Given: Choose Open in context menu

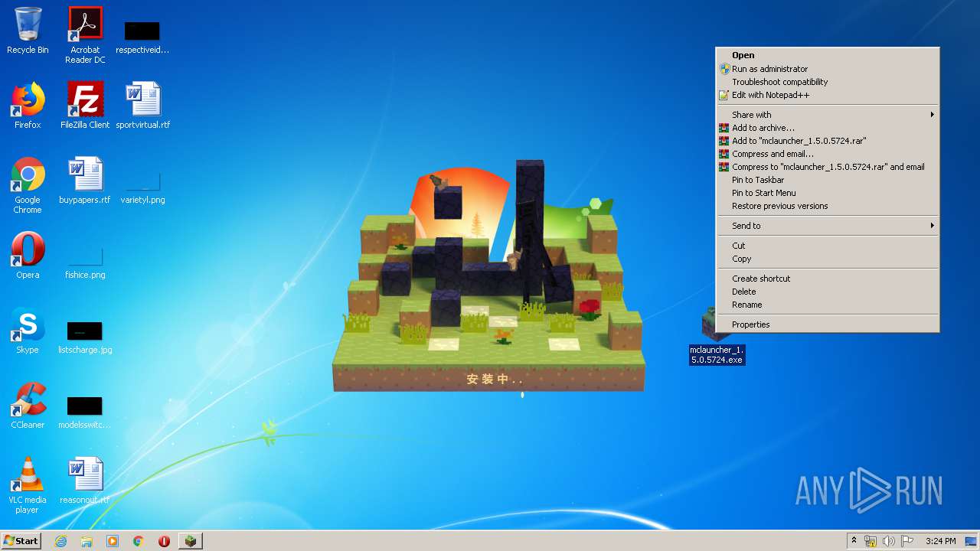Looking at the screenshot, I should pos(827,55).
